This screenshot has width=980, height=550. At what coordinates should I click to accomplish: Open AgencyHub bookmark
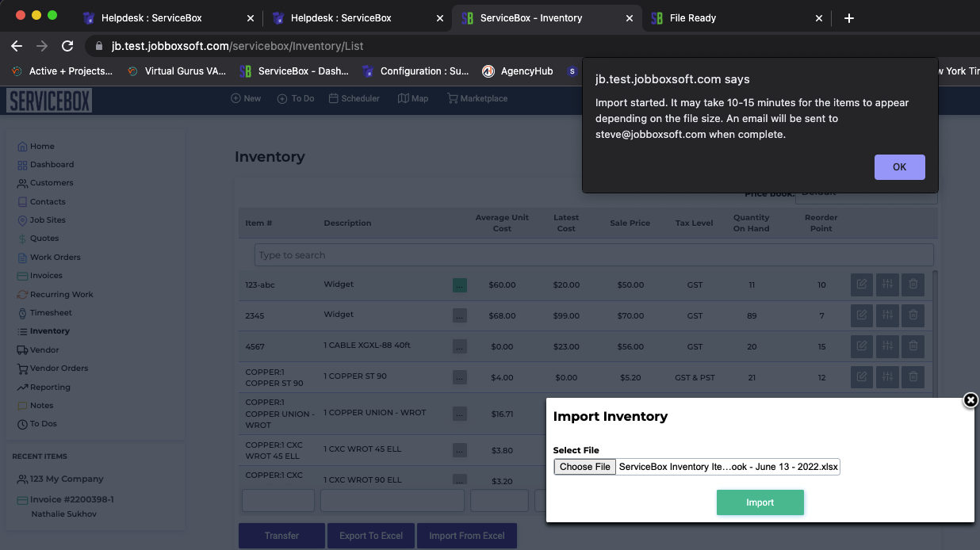[x=518, y=71]
